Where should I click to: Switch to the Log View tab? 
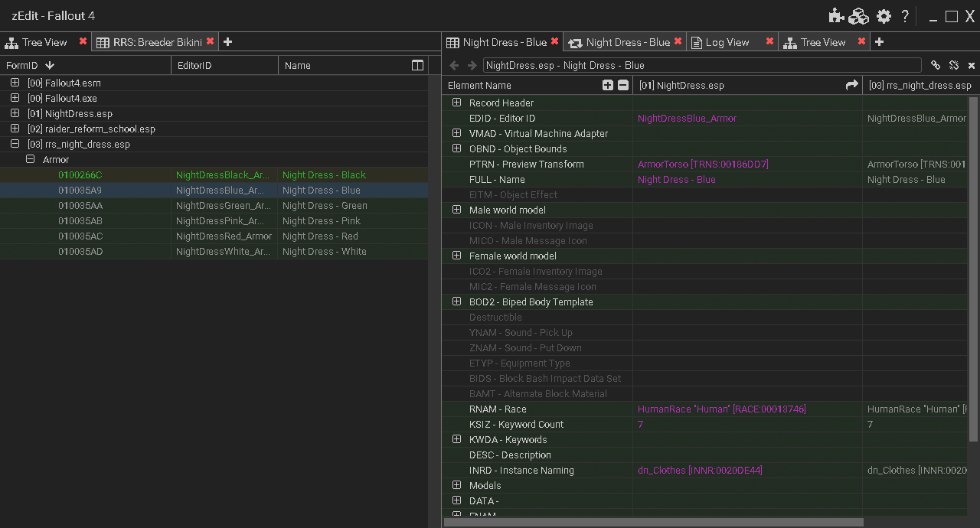[727, 42]
